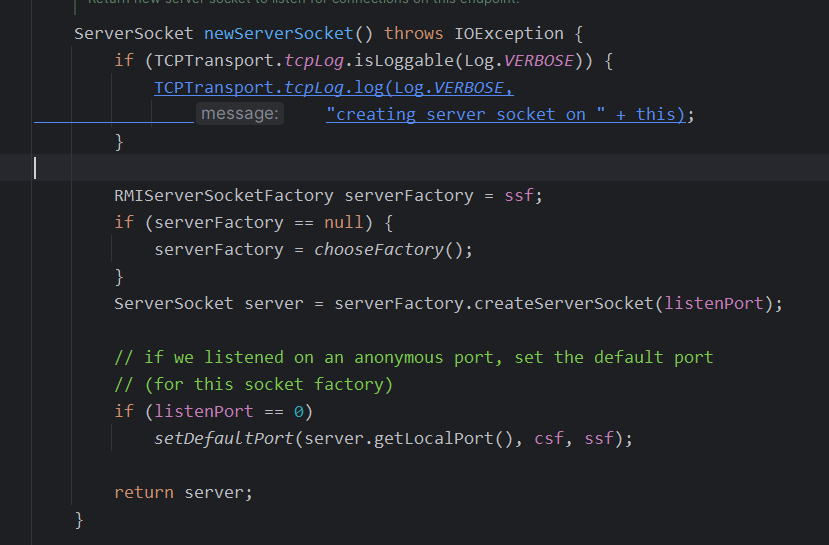Click the 'return' keyword
The width and height of the screenshot is (829, 545).
pos(144,493)
